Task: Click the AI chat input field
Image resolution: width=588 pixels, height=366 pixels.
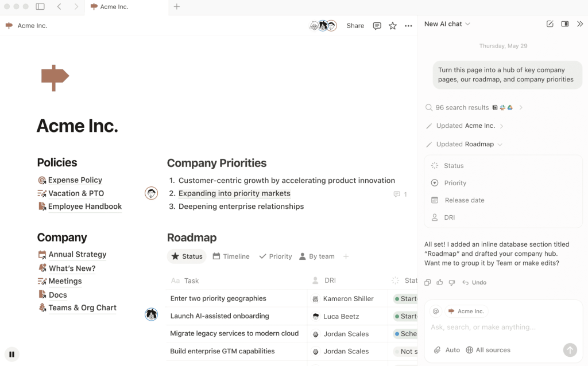Action: [494, 327]
